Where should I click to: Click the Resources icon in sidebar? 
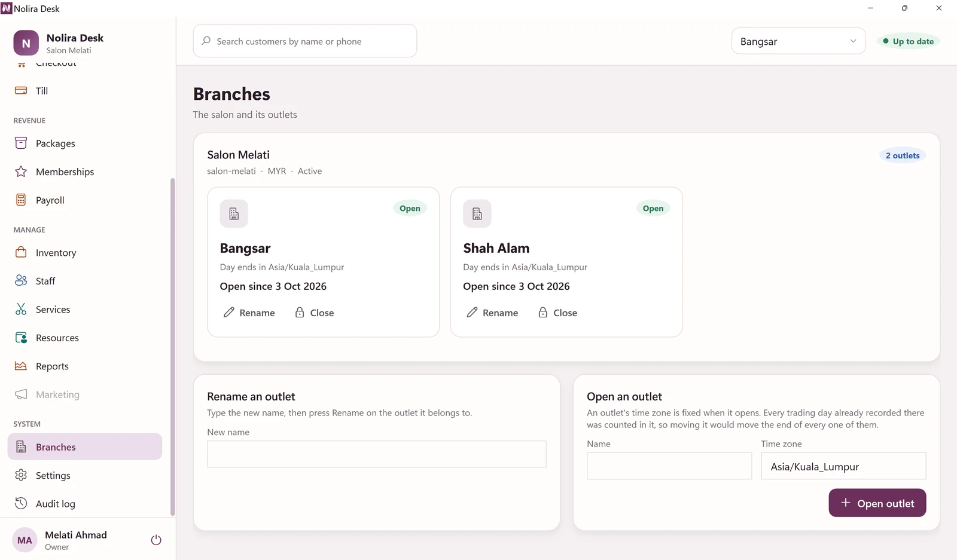click(21, 338)
